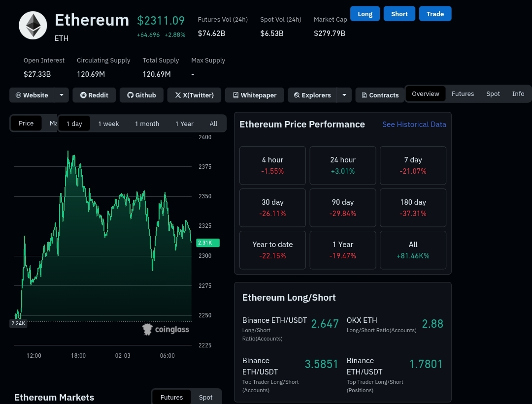Select the 1 Year chart range

click(184, 124)
